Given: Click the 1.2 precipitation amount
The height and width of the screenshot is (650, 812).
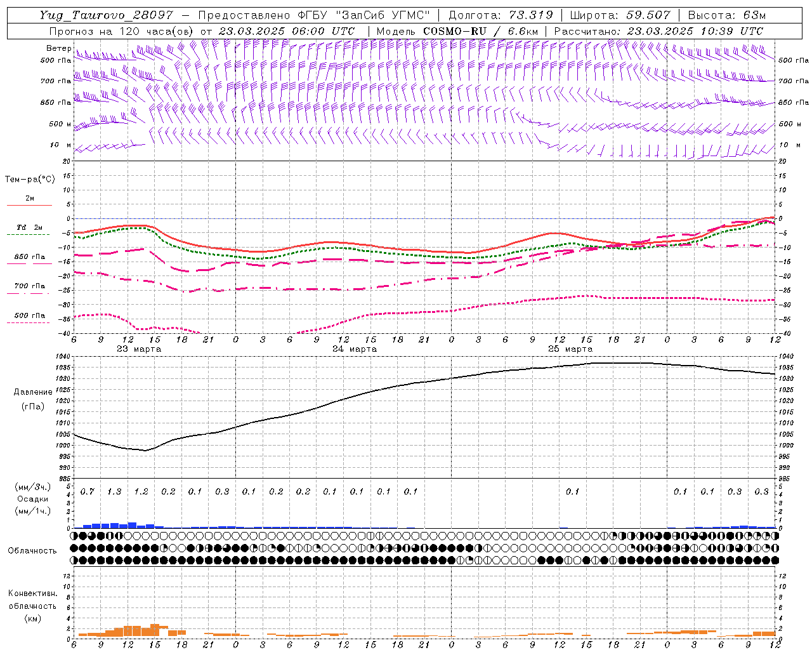Looking at the screenshot, I should (x=141, y=492).
